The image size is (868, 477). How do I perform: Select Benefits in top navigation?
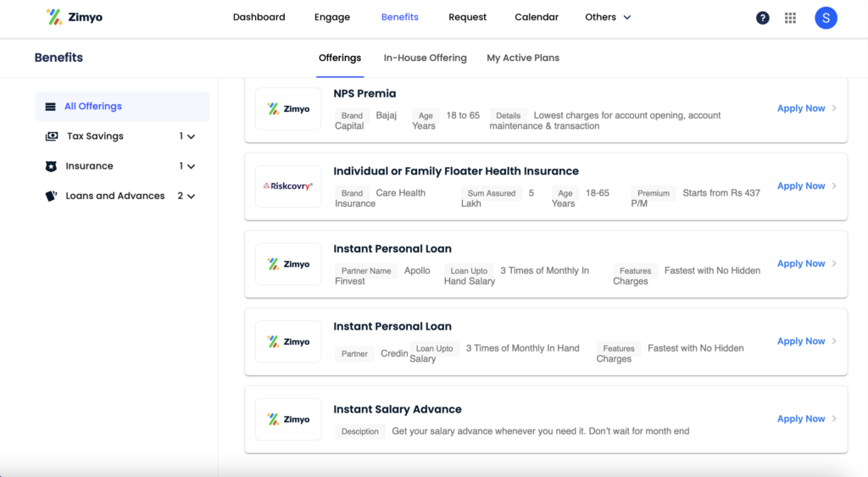click(x=400, y=17)
